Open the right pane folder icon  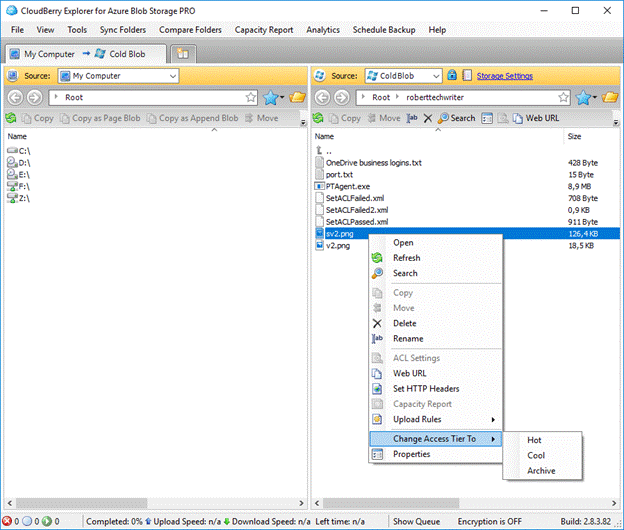pyautogui.click(x=610, y=97)
